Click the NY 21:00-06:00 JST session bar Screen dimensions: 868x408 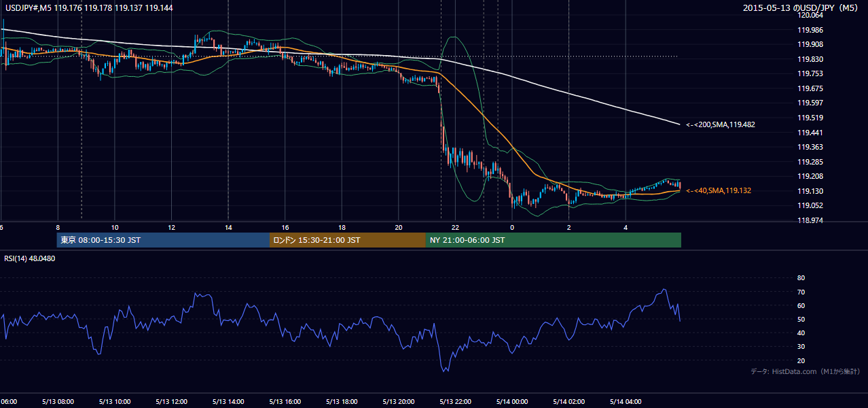pyautogui.click(x=554, y=240)
